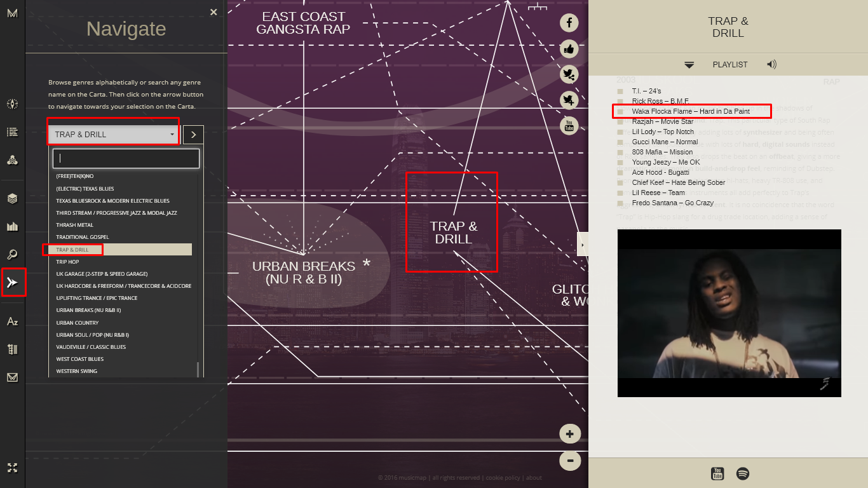The width and height of the screenshot is (868, 488).
Task: Open the stacked layers sidebar icon
Action: pos(12,199)
